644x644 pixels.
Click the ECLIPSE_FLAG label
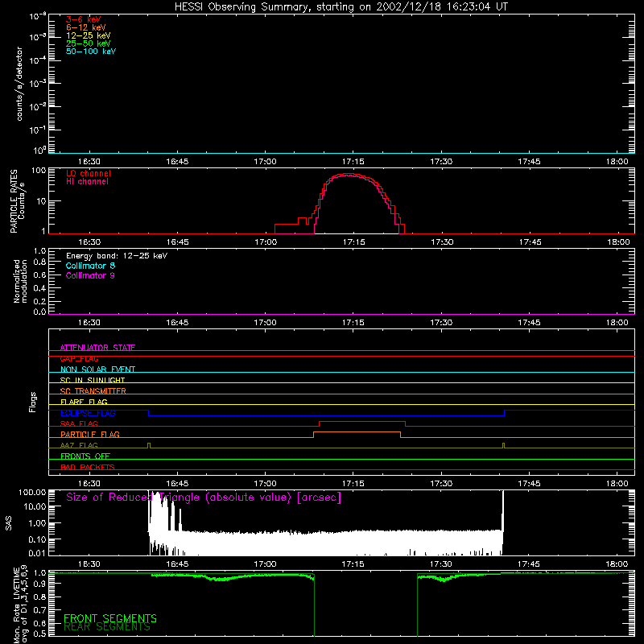[88, 413]
